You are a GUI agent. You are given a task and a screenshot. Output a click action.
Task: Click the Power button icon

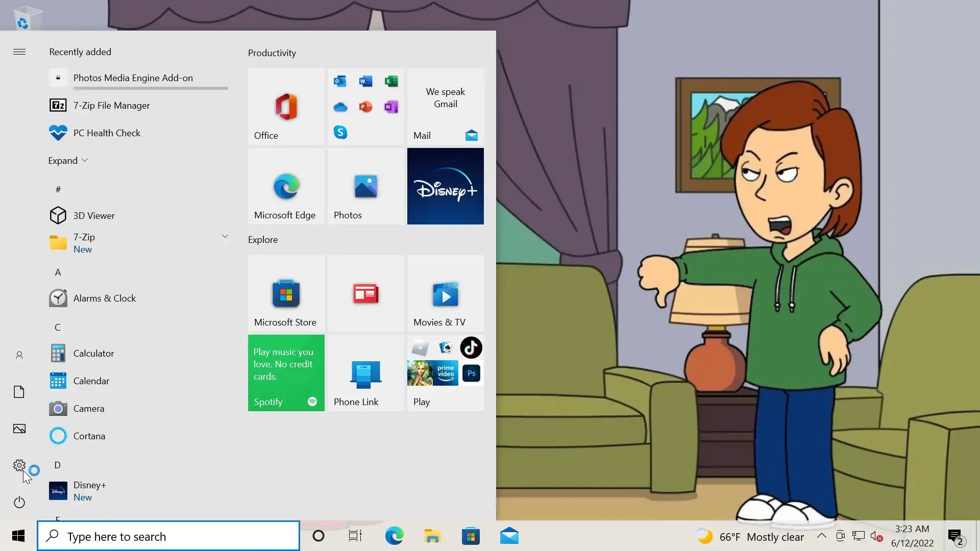tap(19, 503)
